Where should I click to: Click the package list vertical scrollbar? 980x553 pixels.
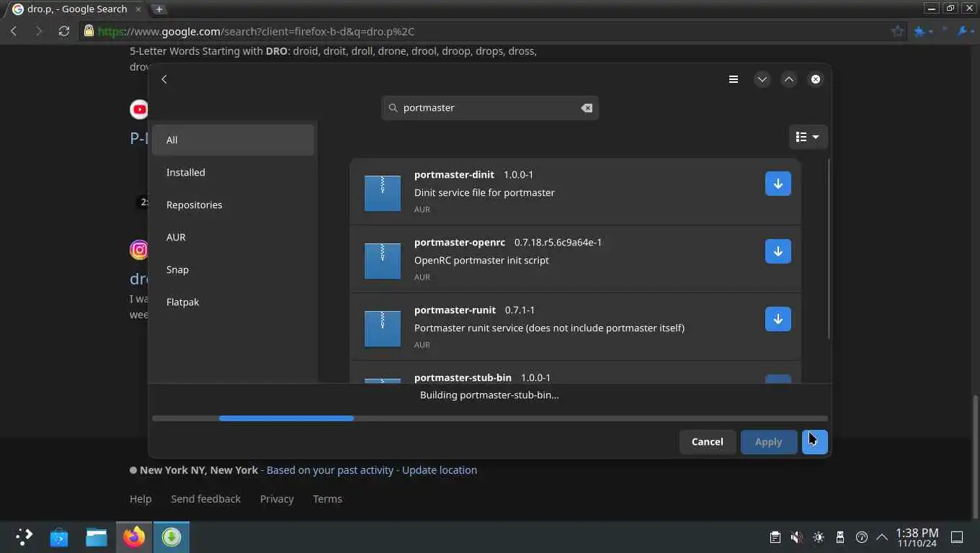tap(829, 248)
